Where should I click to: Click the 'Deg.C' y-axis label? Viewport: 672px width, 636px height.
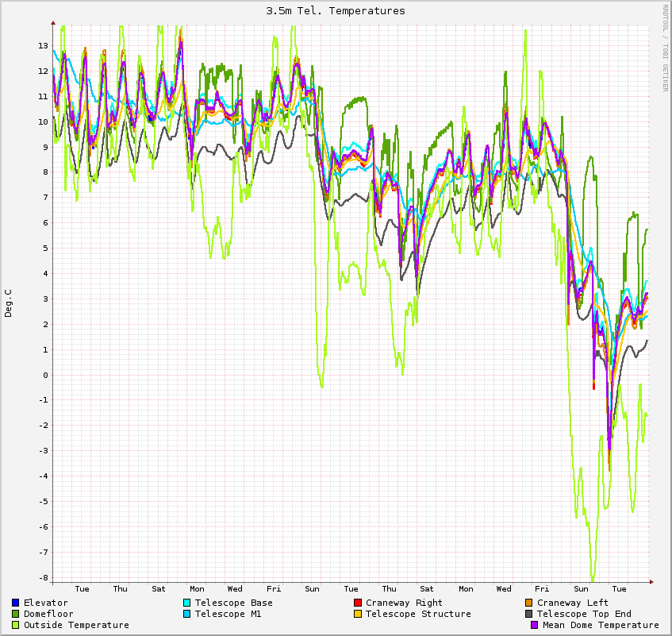coord(9,303)
